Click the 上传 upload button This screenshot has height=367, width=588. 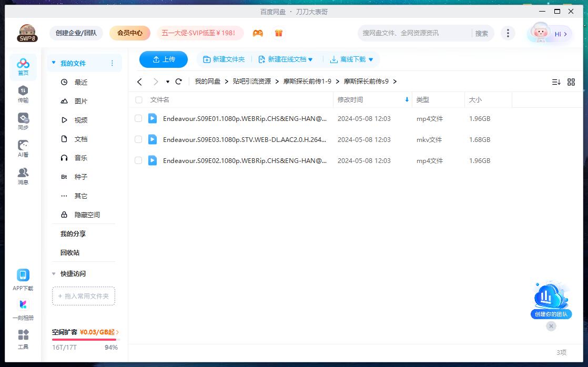coord(163,59)
